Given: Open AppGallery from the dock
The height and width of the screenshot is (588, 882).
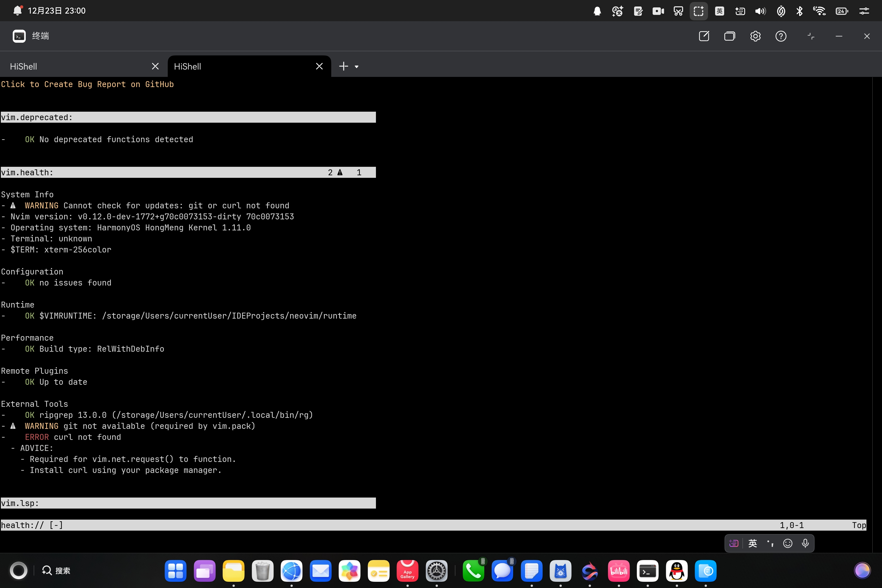Looking at the screenshot, I should click(407, 571).
